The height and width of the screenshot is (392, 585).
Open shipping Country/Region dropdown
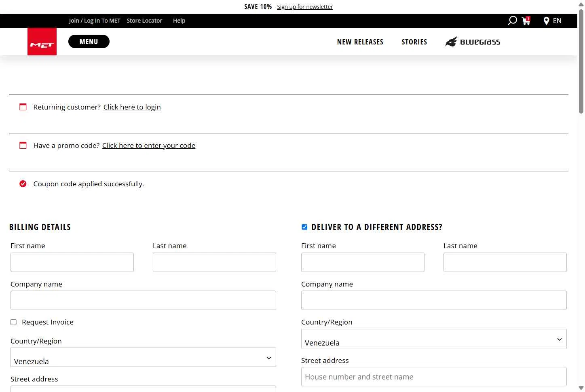pyautogui.click(x=434, y=339)
